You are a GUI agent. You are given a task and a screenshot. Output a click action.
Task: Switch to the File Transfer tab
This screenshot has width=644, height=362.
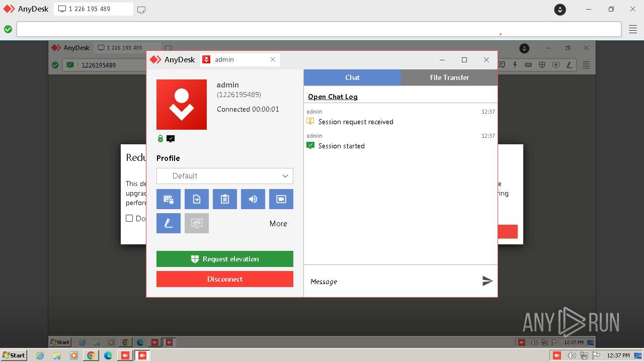[449, 77]
